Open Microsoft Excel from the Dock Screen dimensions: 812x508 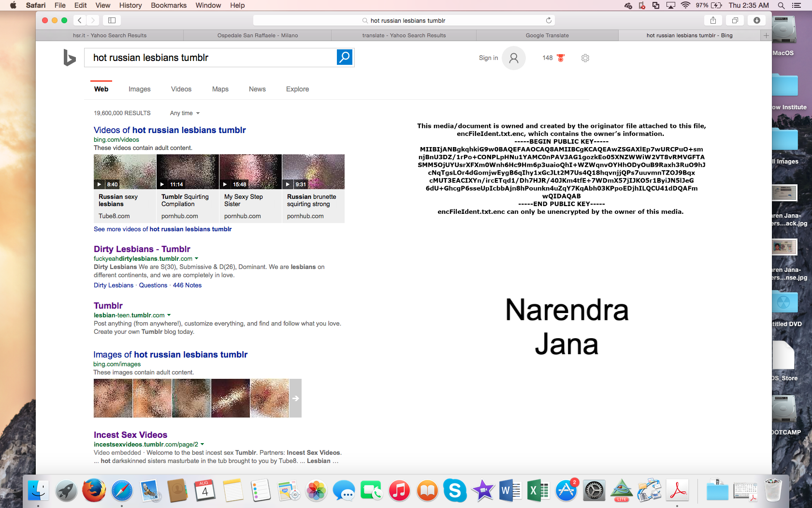tap(538, 491)
